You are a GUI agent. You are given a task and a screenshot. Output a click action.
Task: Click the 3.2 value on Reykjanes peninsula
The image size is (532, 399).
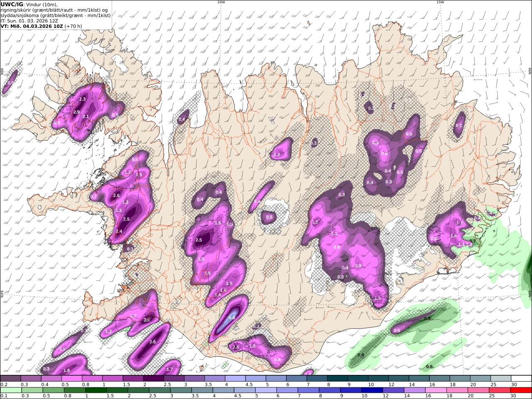click(x=146, y=320)
